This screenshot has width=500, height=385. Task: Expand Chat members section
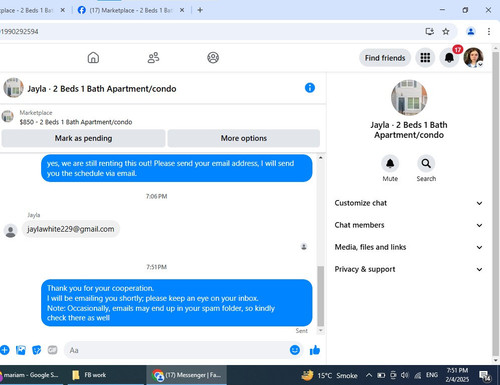coord(409,225)
